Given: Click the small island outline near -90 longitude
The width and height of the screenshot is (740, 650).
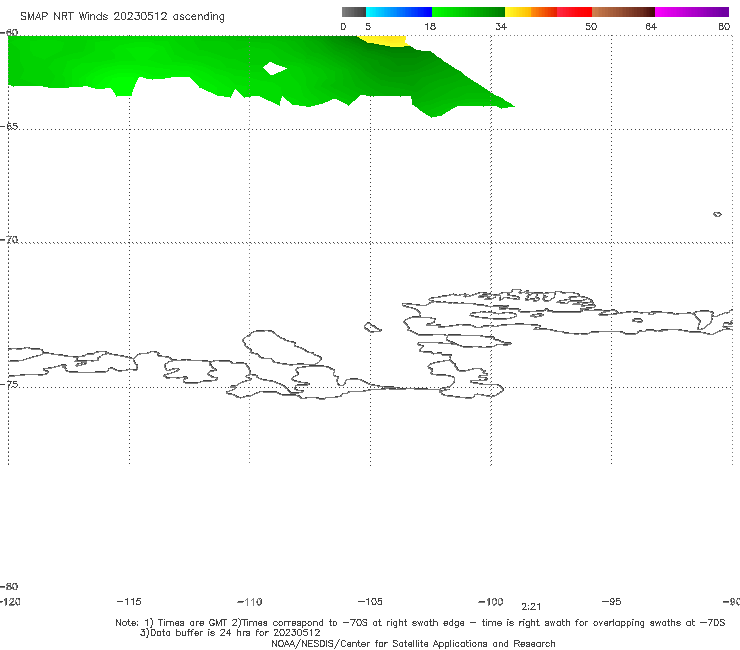Looking at the screenshot, I should pos(717,214).
